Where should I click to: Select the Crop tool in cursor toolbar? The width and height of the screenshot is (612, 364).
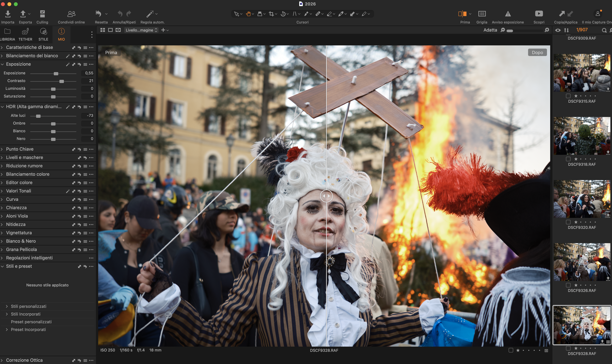pos(271,14)
